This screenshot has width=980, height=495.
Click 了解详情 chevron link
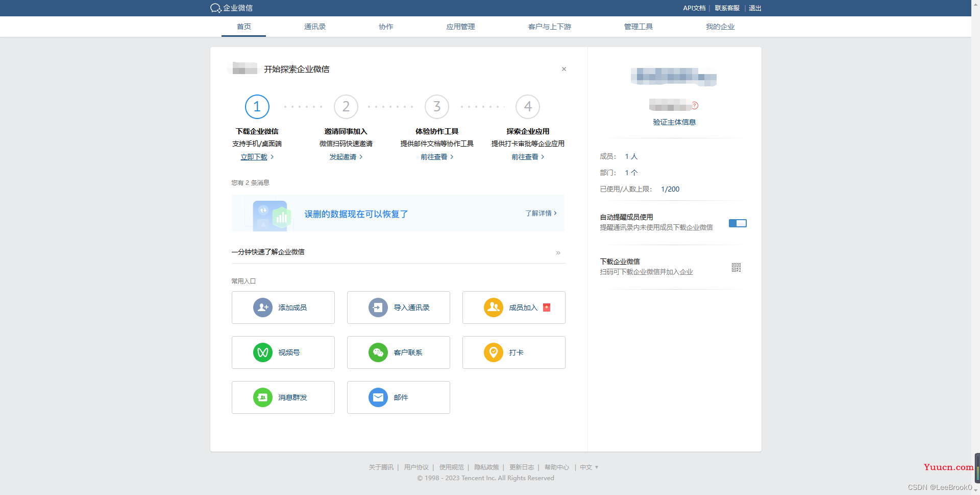(x=541, y=214)
